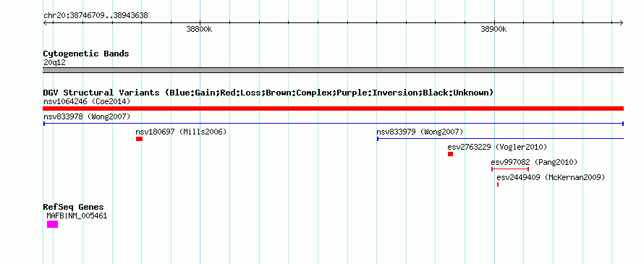Click the esv2763229 (Vogler2010) red block

pyautogui.click(x=450, y=154)
